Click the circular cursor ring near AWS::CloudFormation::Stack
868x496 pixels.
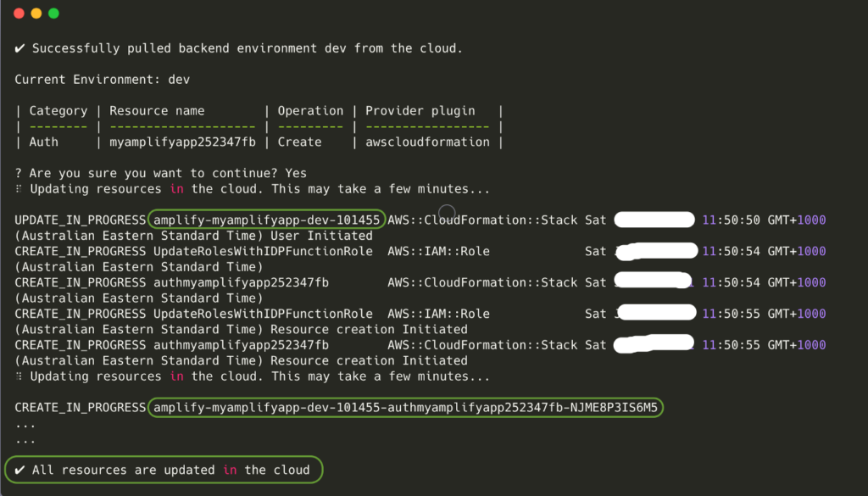coord(447,213)
